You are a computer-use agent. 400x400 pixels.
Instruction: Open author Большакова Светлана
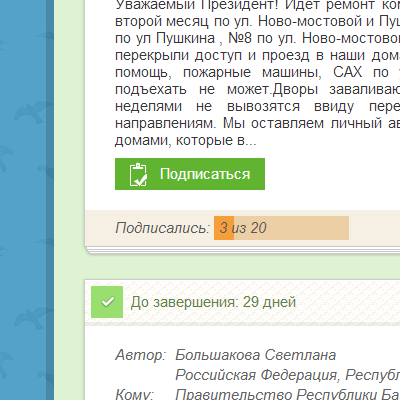pos(256,355)
